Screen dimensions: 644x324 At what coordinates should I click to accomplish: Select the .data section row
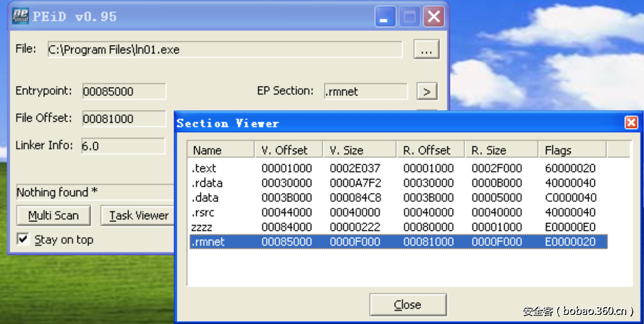coord(398,198)
